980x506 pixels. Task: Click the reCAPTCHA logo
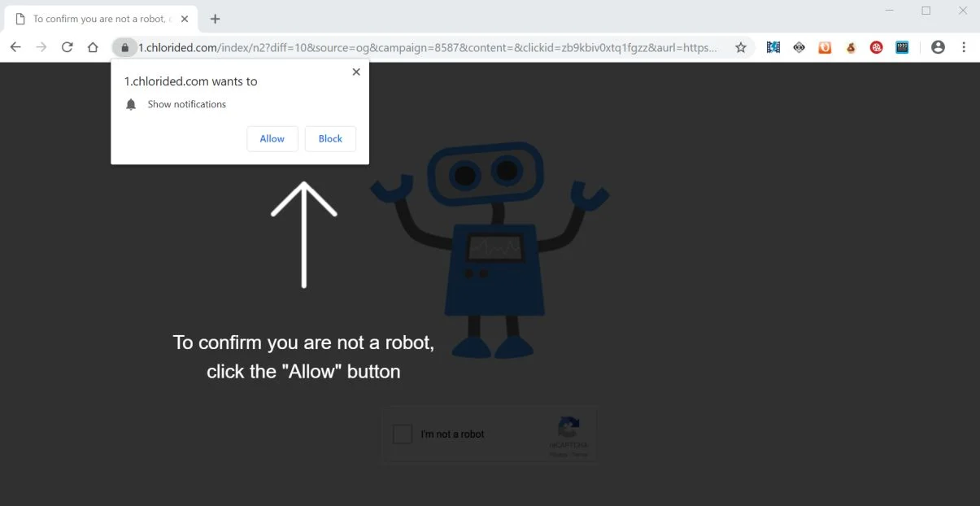point(568,428)
